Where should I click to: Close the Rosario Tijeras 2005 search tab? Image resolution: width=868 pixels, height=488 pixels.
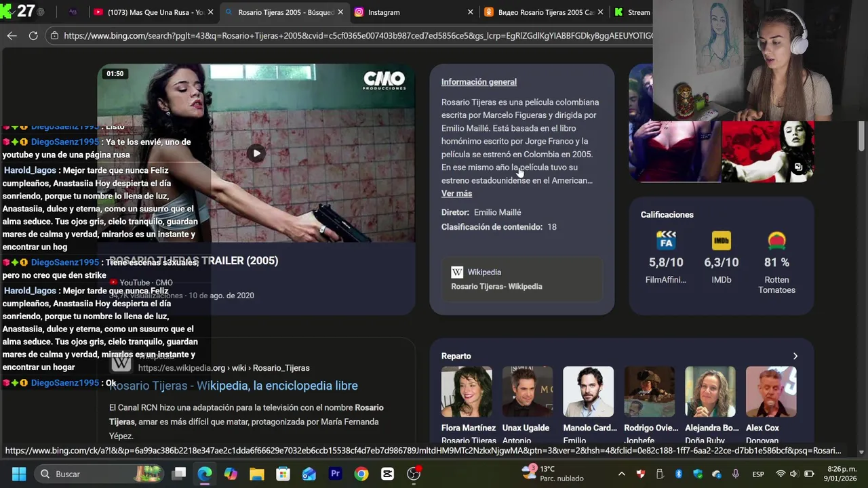click(x=340, y=12)
